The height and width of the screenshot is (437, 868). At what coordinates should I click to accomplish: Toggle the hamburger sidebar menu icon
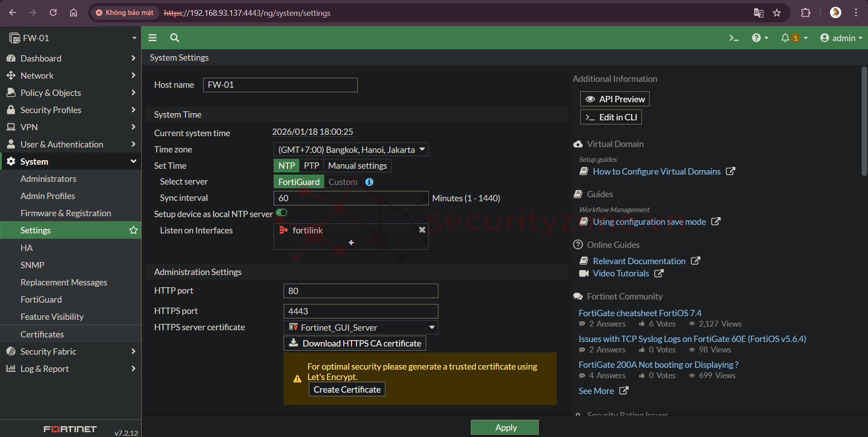point(152,38)
